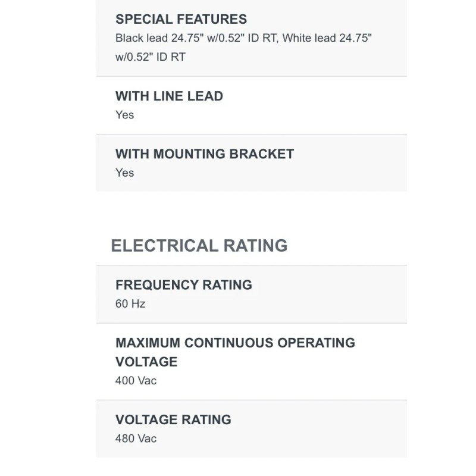This screenshot has width=476, height=476.
Task: Select the 60 Hz value
Action: tap(130, 303)
